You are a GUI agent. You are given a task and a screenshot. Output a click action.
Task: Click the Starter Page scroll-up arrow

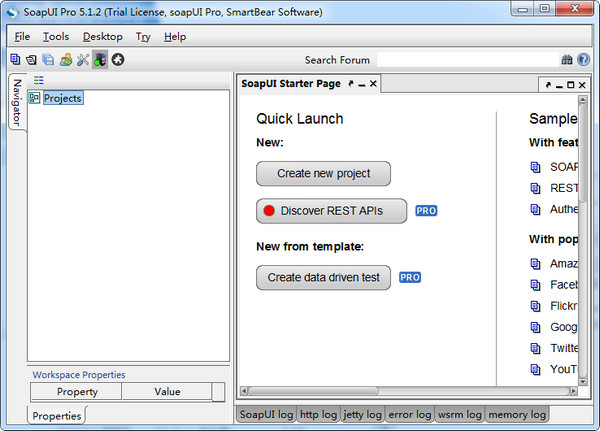pyautogui.click(x=583, y=100)
